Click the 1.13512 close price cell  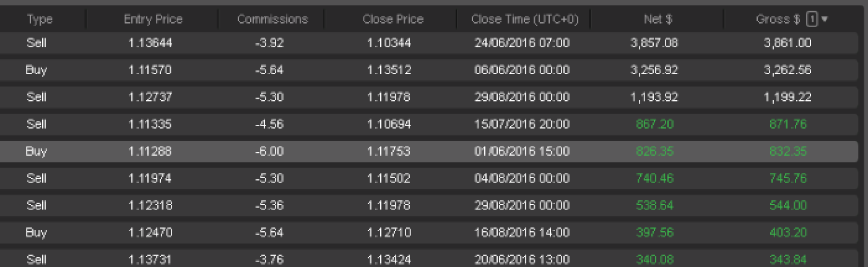point(389,70)
